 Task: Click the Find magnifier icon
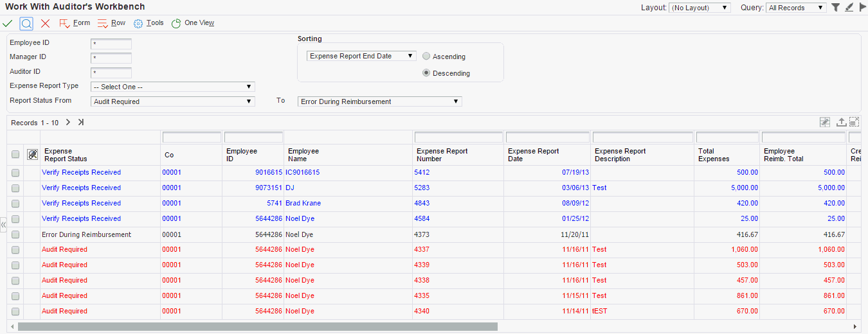pyautogui.click(x=26, y=23)
